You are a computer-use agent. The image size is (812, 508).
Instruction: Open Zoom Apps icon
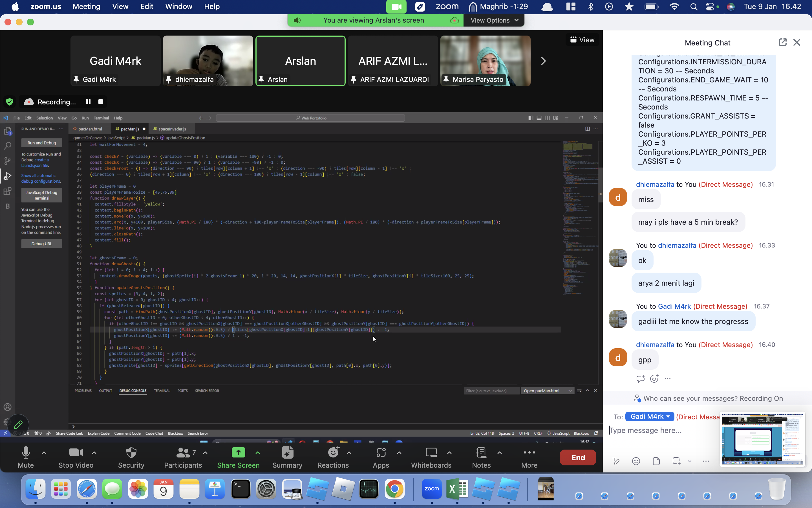[x=381, y=453]
